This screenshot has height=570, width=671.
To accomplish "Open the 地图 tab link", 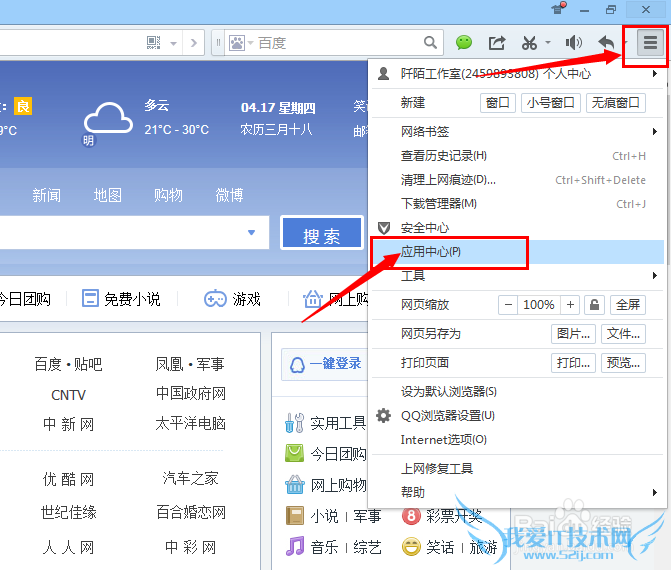I will point(107,195).
